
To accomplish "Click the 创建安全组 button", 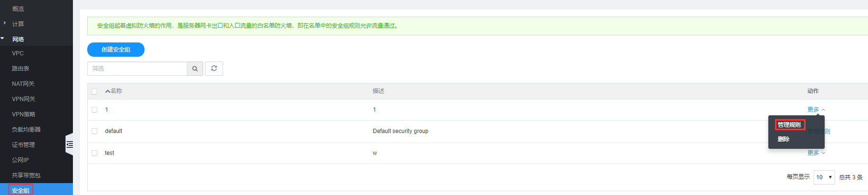I will pyautogui.click(x=116, y=50).
